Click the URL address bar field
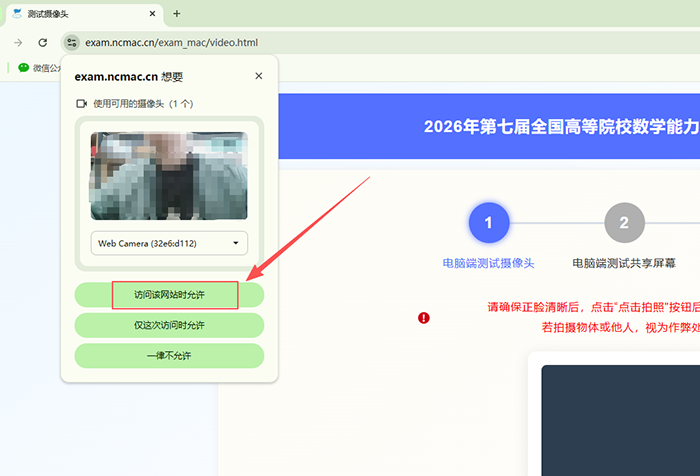The image size is (700, 476). pos(384,42)
